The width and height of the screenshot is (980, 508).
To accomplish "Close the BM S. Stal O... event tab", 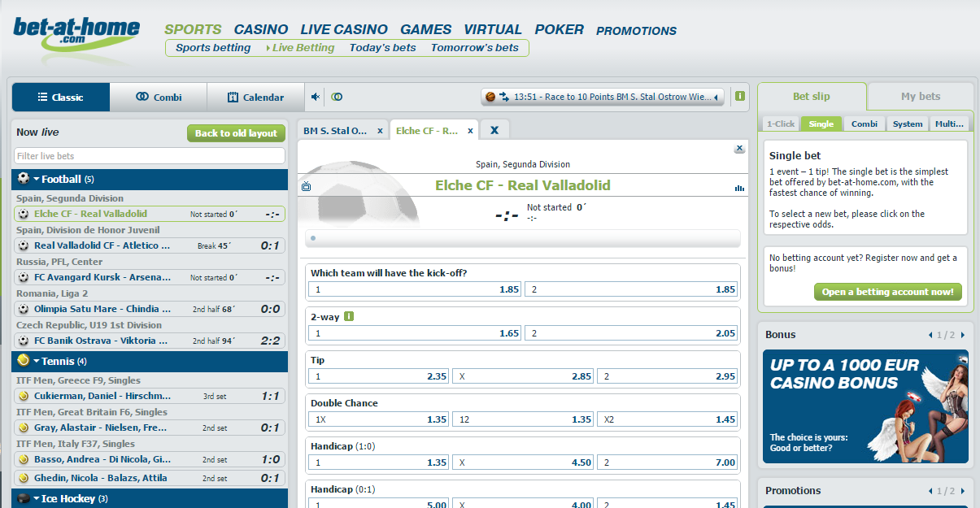I will tap(380, 131).
